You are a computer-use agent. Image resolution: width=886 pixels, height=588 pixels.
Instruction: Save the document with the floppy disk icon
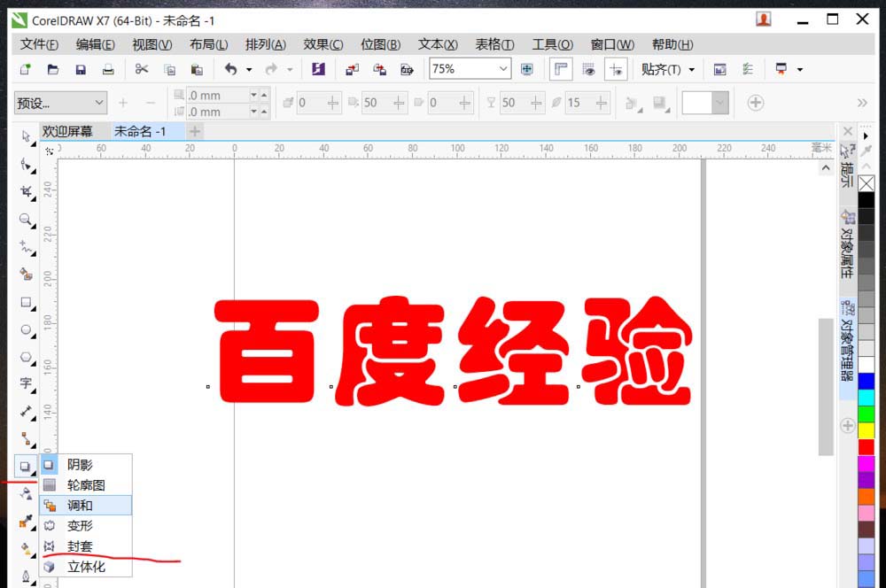(81, 69)
